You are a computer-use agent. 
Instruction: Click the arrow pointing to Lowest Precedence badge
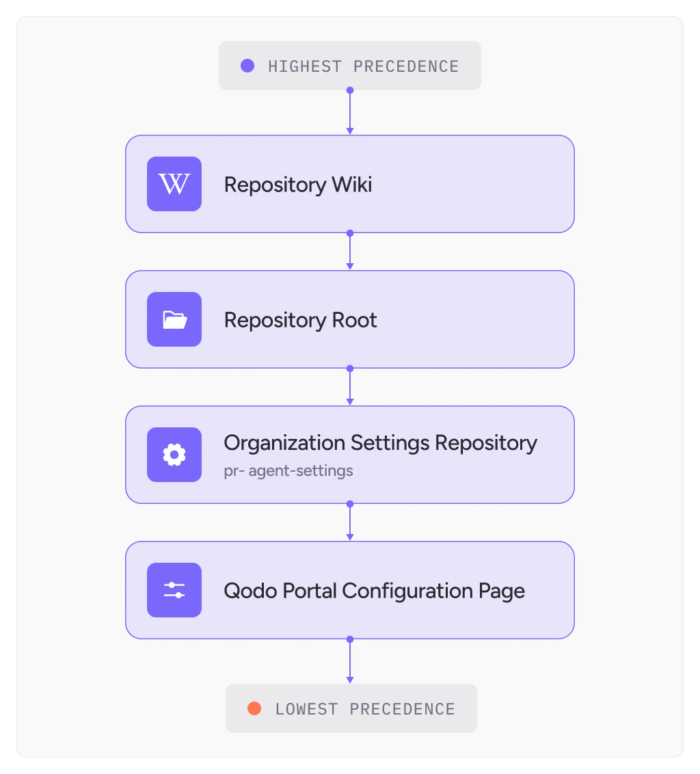pos(350,663)
